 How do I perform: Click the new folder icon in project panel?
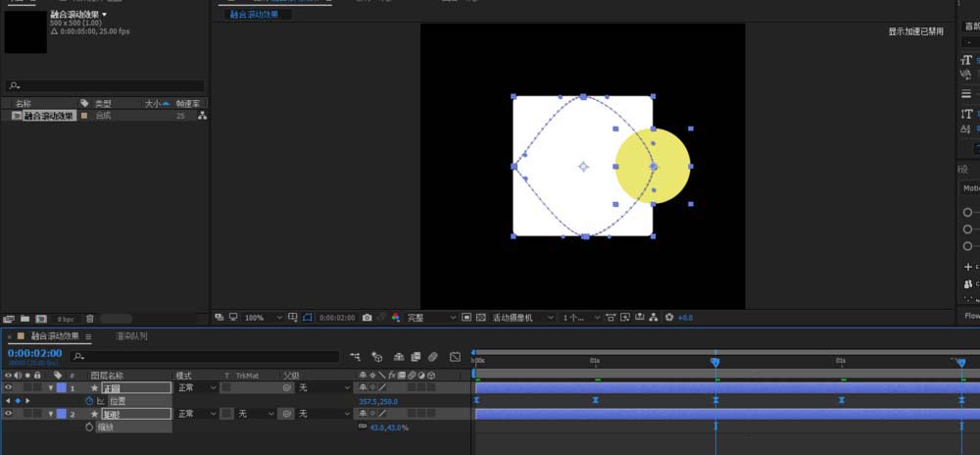point(24,319)
